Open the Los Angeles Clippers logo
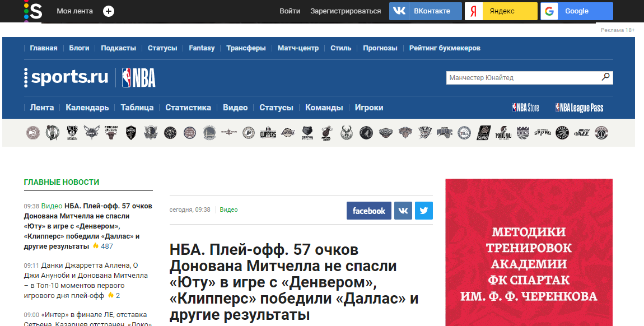The width and height of the screenshot is (644, 326). click(x=268, y=133)
